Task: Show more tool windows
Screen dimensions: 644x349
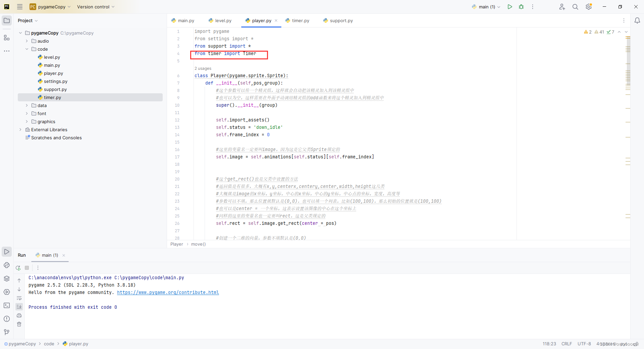Action: coord(7,51)
